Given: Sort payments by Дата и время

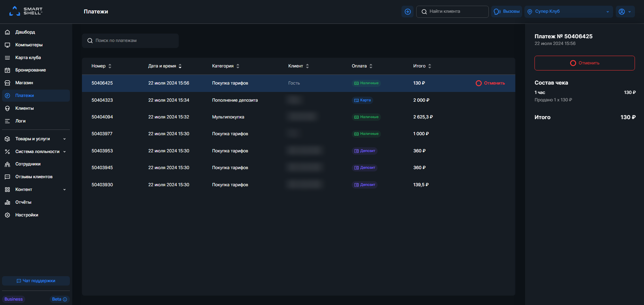Looking at the screenshot, I should click(x=165, y=66).
